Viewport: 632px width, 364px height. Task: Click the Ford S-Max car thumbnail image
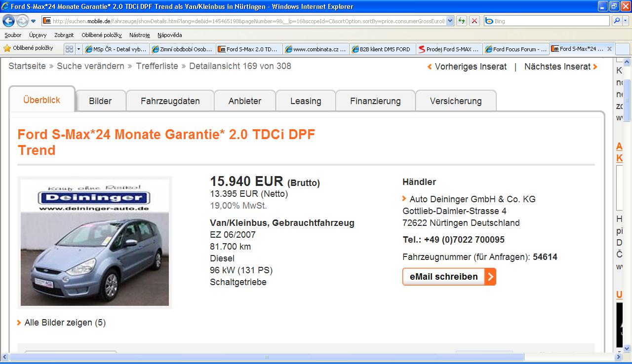click(x=94, y=242)
